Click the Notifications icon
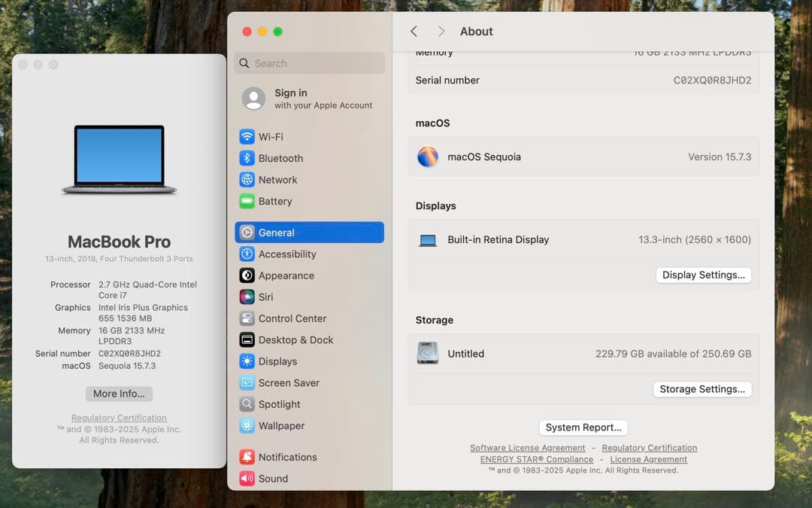The height and width of the screenshot is (508, 812). click(249, 456)
